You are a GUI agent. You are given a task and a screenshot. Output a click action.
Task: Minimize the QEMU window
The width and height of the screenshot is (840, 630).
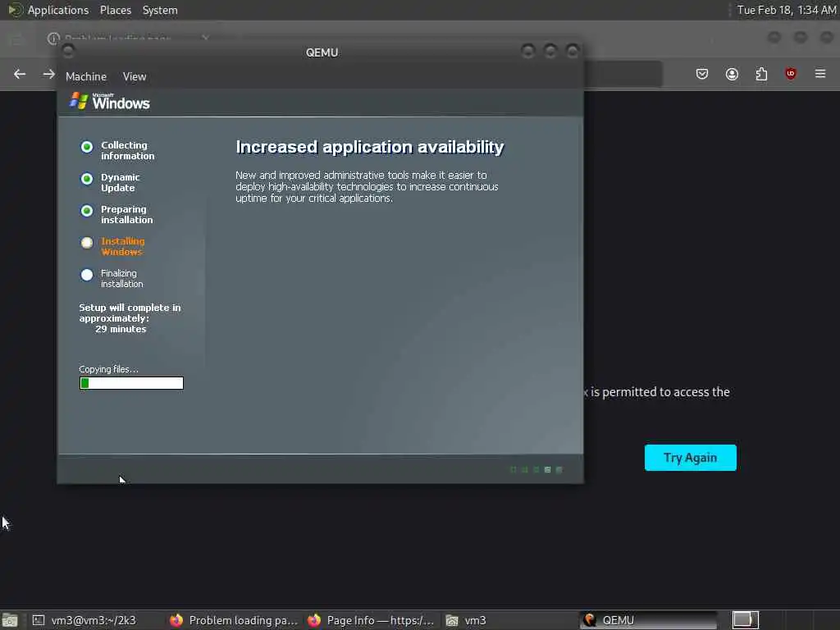pos(527,52)
